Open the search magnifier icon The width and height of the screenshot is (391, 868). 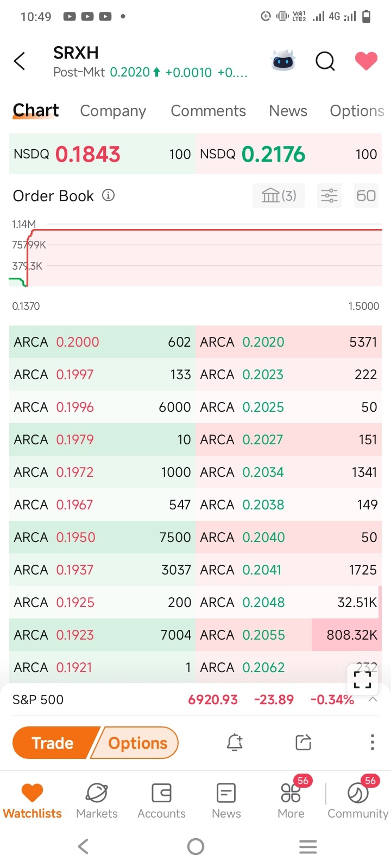tap(325, 61)
